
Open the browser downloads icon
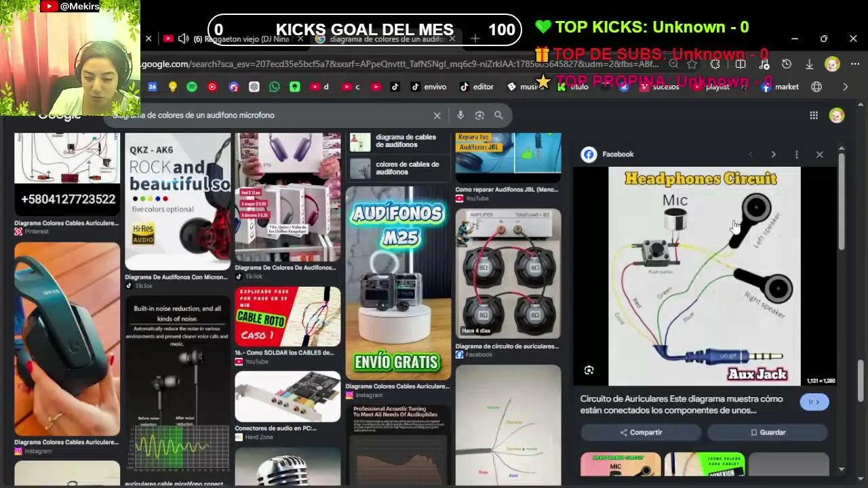click(809, 64)
